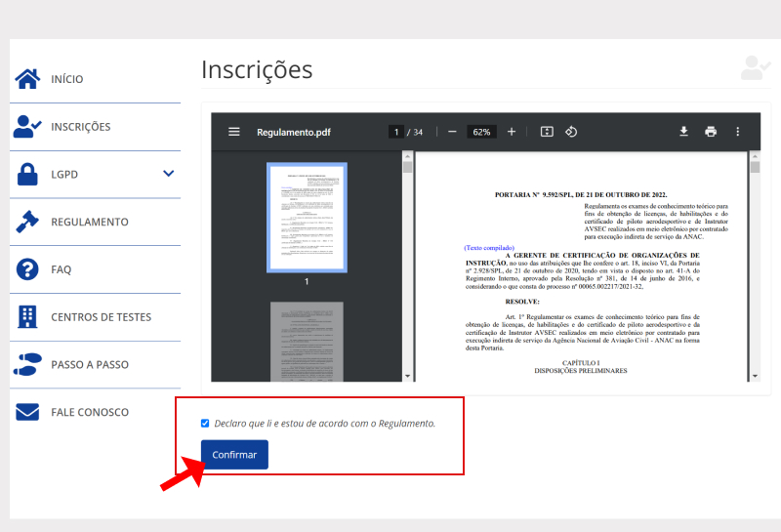Rotate the PDF document counterclockwise

click(573, 132)
